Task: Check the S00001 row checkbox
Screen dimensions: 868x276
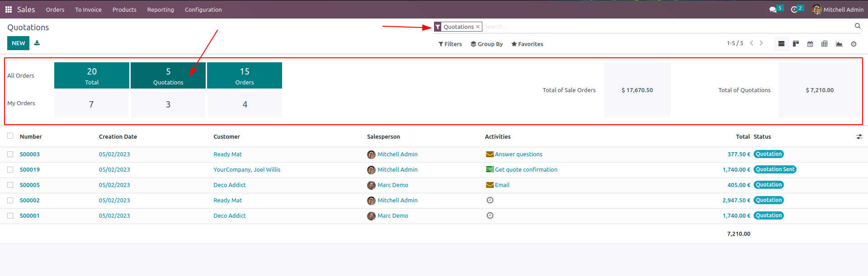Action: click(10, 215)
